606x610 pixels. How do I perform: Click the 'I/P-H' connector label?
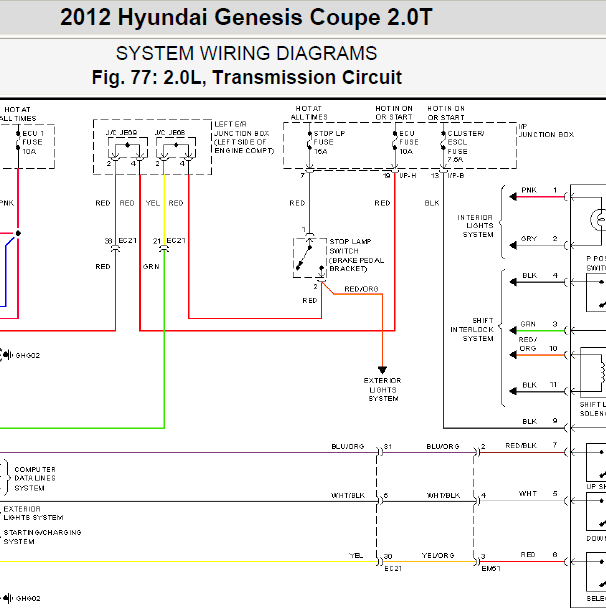[408, 176]
